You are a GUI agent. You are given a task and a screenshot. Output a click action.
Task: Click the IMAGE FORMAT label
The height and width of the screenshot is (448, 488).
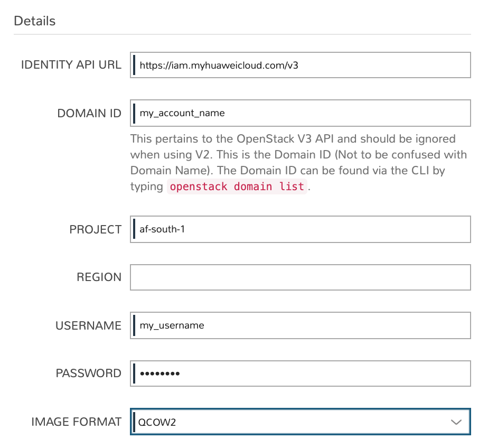click(76, 422)
